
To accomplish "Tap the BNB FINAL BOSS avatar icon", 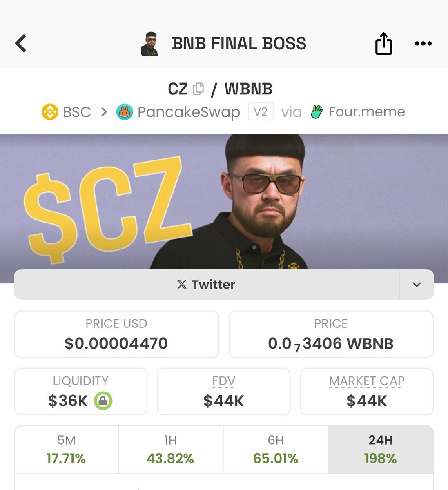I will click(x=149, y=44).
